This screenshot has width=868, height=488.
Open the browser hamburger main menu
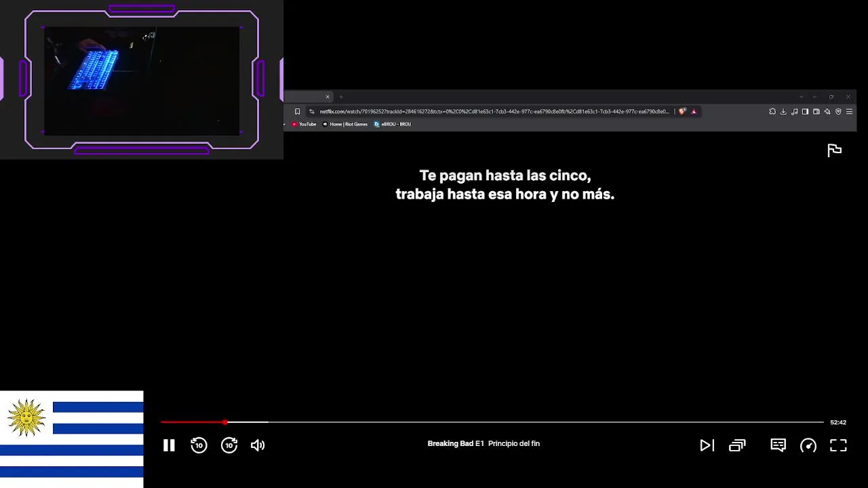849,111
